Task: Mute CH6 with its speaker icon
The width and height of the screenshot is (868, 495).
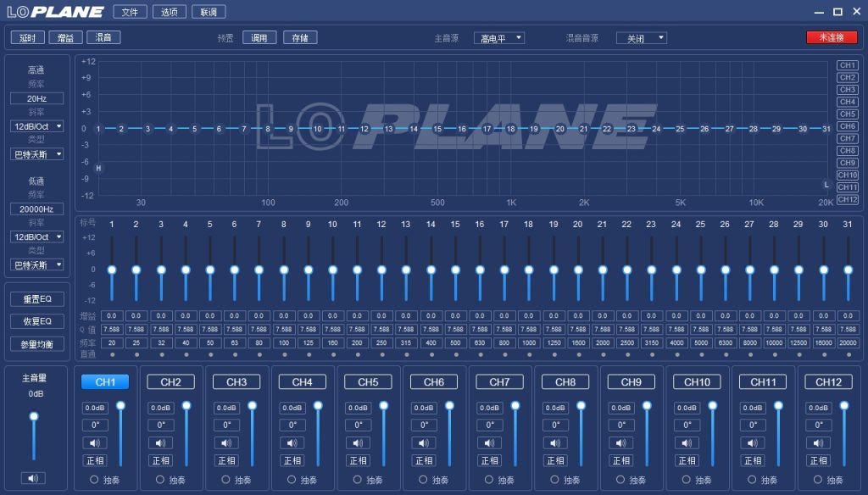Action: [x=424, y=443]
